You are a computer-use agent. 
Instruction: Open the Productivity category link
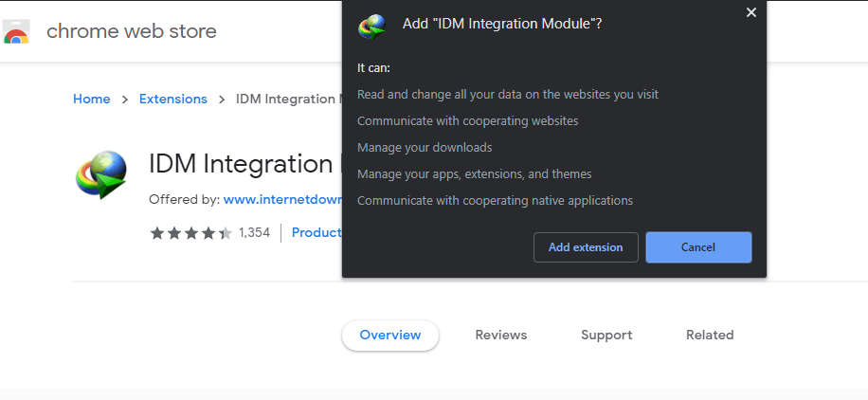coord(316,233)
